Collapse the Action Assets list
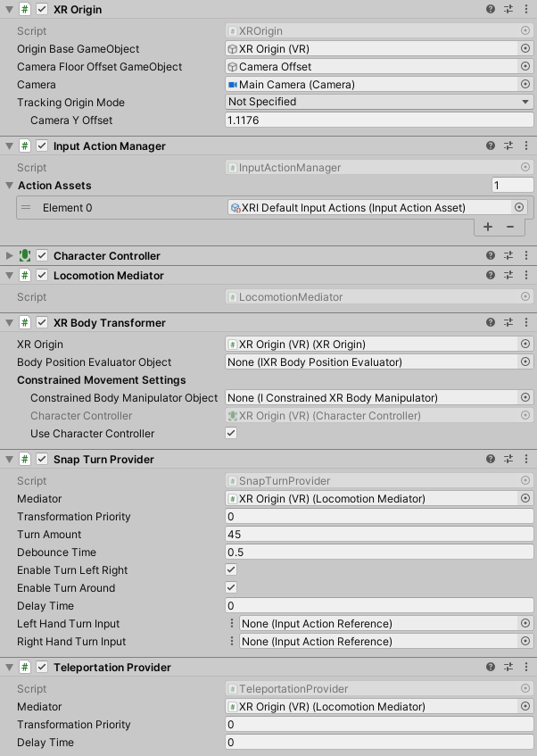Image resolution: width=537 pixels, height=756 pixels. point(9,186)
